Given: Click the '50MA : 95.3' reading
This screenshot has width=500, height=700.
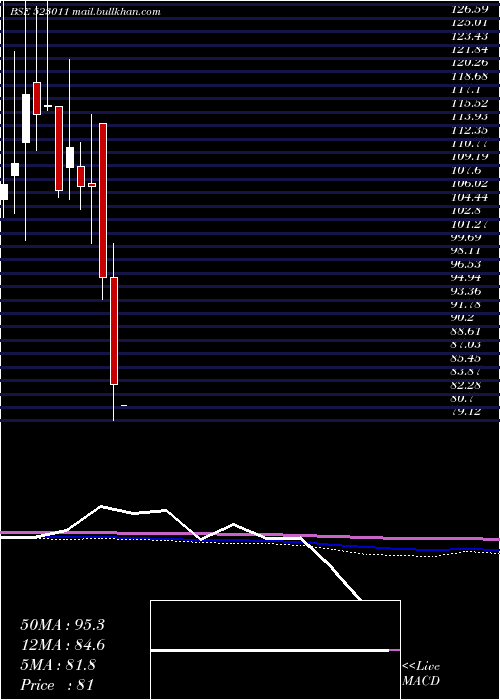Looking at the screenshot, I should 62,625.
